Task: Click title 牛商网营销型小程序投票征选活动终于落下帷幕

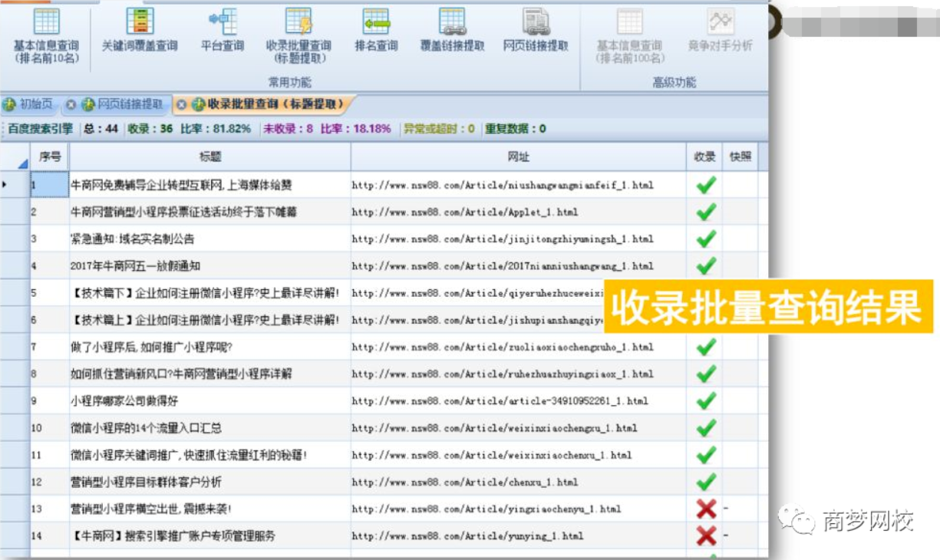Action: [x=184, y=212]
